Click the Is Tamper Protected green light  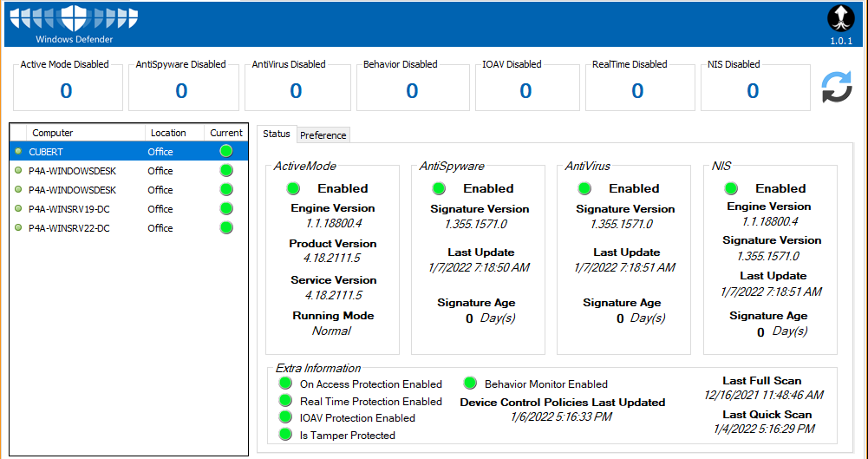tap(285, 435)
